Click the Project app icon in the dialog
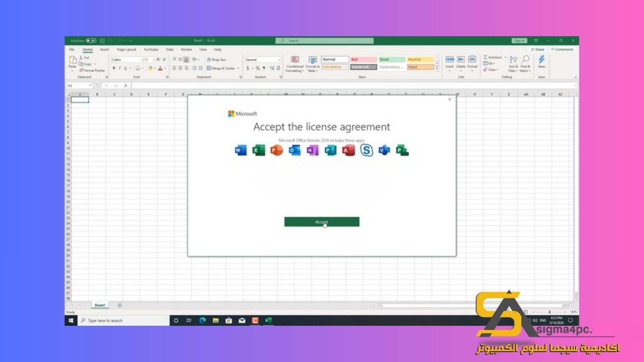The image size is (644, 362). 402,150
